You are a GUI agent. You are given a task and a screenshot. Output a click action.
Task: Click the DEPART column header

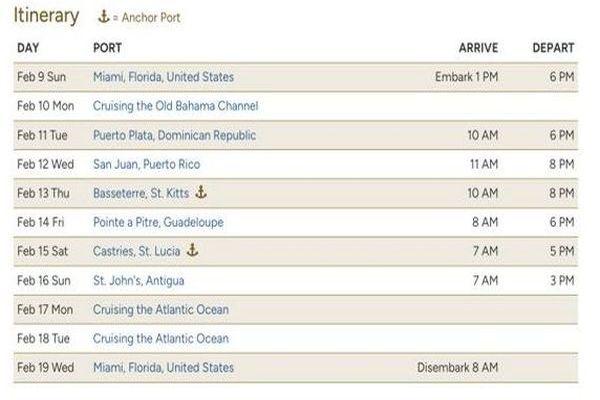click(553, 47)
